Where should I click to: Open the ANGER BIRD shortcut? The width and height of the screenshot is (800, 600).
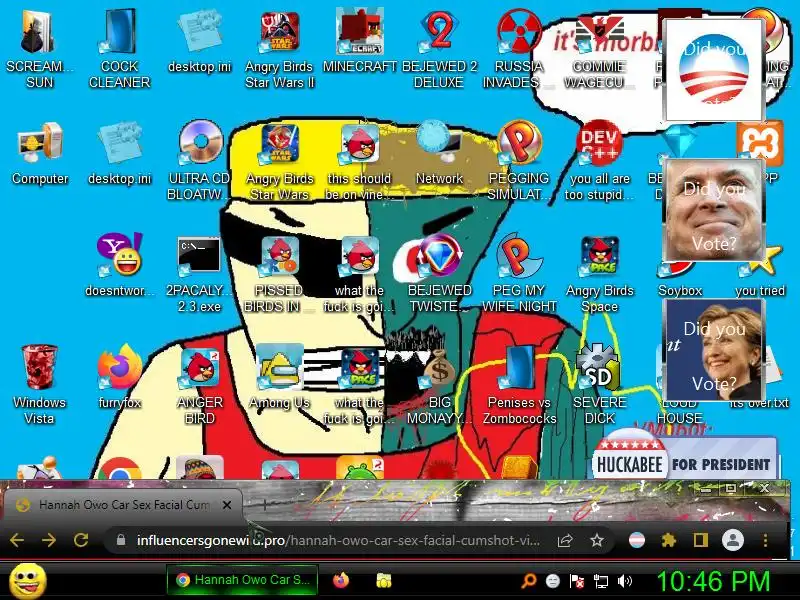point(199,385)
